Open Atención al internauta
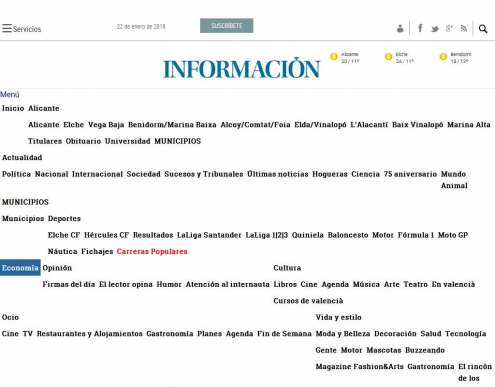The height and width of the screenshot is (387, 495). pos(227,284)
